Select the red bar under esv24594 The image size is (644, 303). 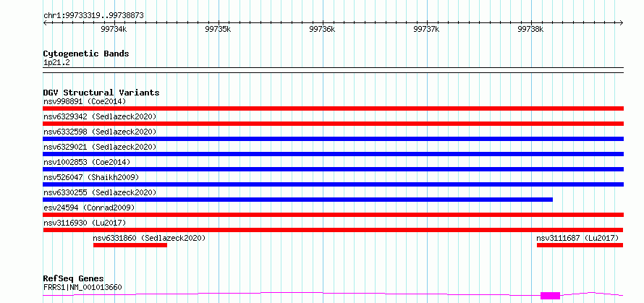click(x=334, y=215)
